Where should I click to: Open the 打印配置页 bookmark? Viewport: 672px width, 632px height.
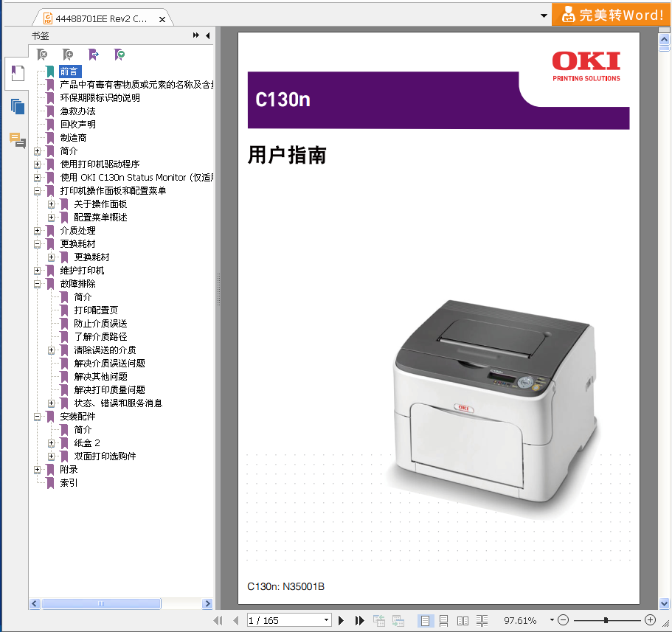pos(96,310)
